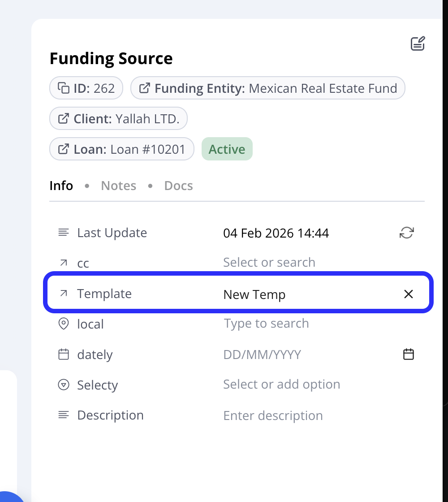The width and height of the screenshot is (448, 502).
Task: Click the Loan #10201 chip
Action: [121, 149]
